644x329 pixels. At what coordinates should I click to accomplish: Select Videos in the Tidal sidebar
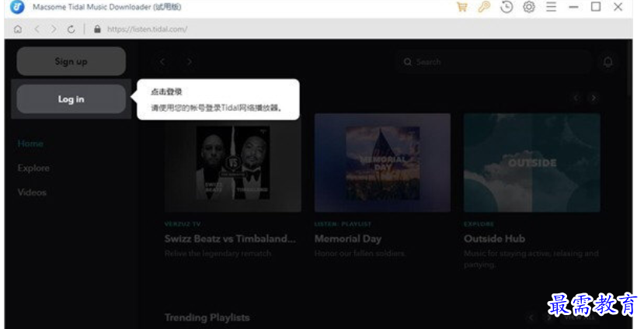coord(32,192)
